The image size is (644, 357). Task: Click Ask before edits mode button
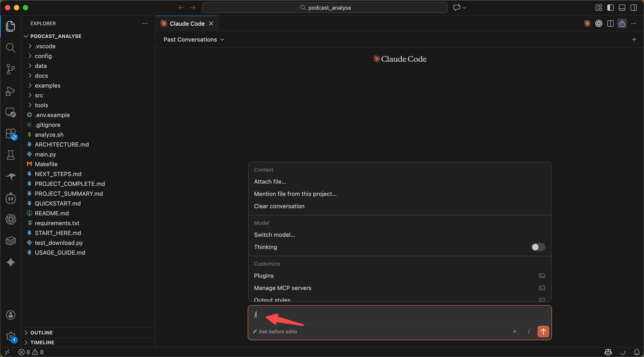coord(275,331)
